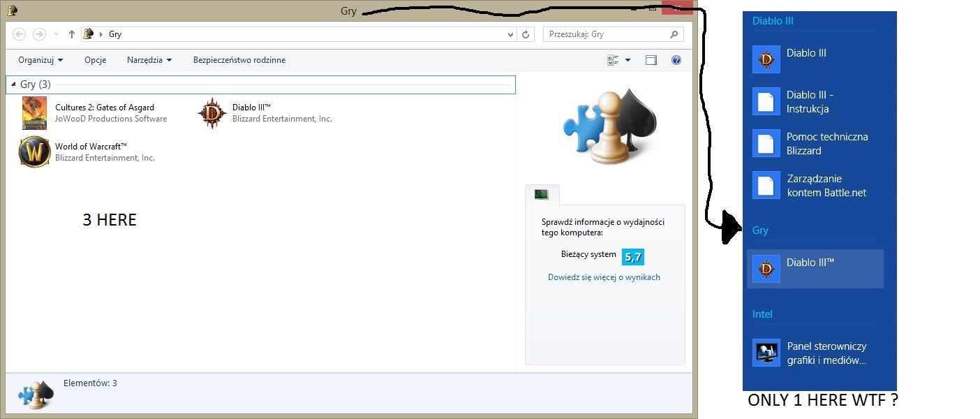The image size is (980, 419).
Task: Click the Gry folder icon in address bar
Action: [x=88, y=34]
